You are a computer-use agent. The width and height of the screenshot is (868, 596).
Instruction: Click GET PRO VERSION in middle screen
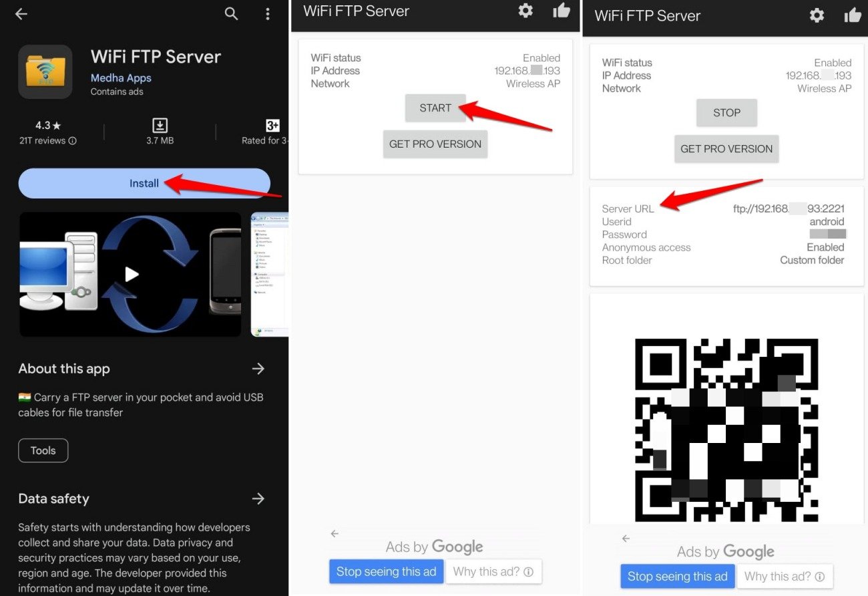coord(435,144)
